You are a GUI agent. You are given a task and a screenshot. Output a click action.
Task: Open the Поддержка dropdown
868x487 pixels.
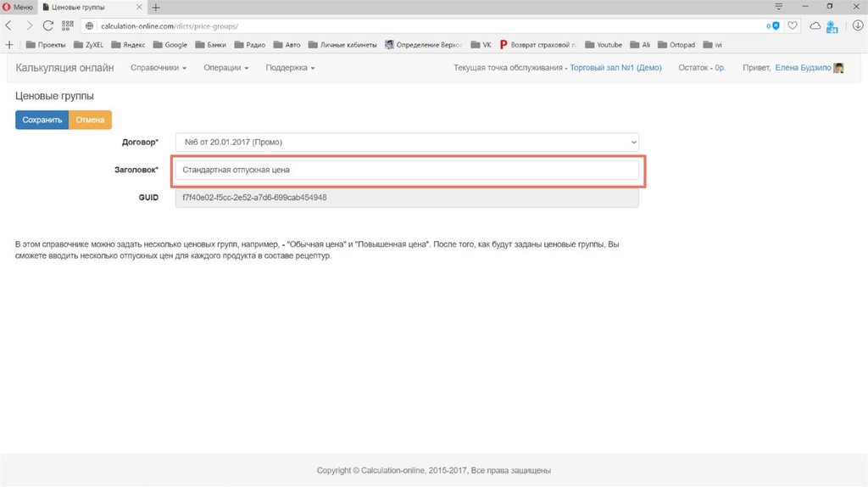[x=290, y=68]
